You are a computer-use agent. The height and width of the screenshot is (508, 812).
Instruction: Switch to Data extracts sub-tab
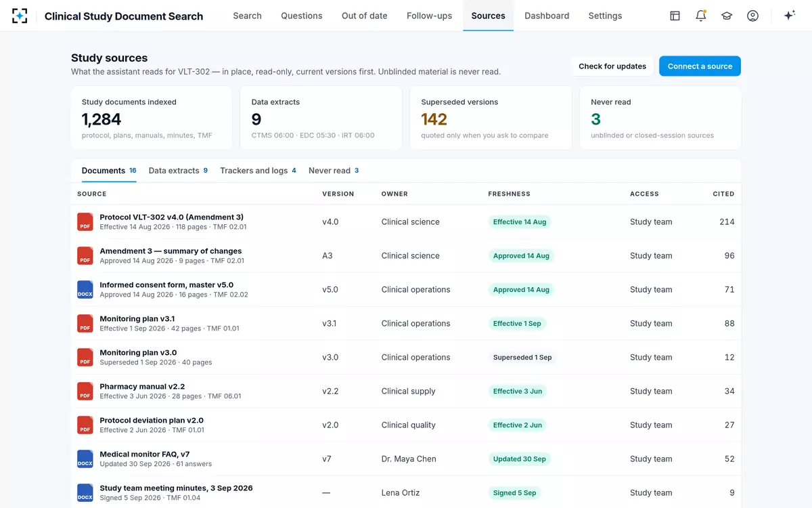(178, 171)
